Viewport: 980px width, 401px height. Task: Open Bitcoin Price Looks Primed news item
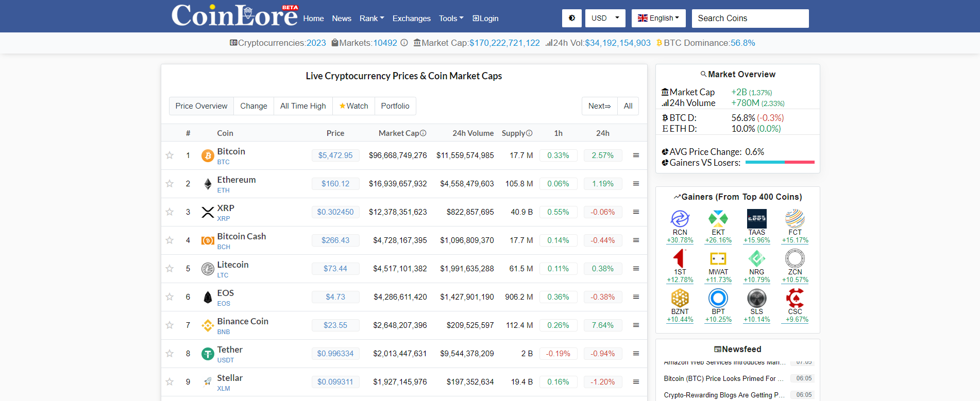pos(724,378)
